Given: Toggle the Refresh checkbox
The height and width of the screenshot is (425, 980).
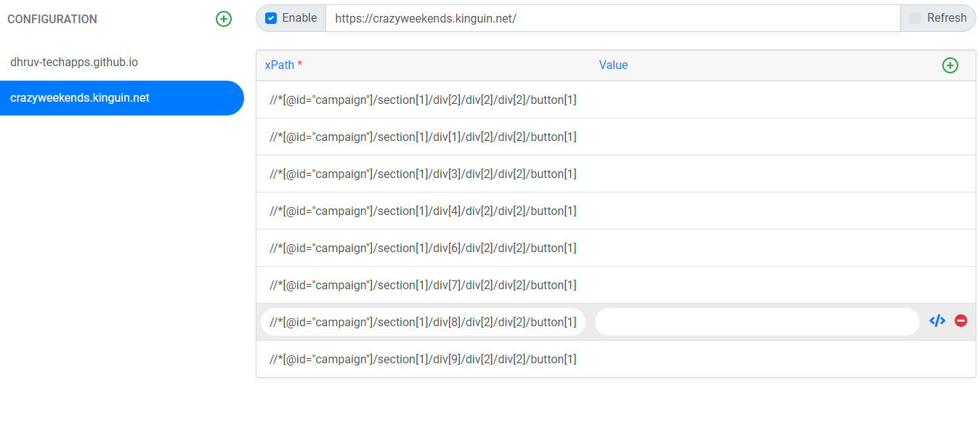Looking at the screenshot, I should [915, 18].
